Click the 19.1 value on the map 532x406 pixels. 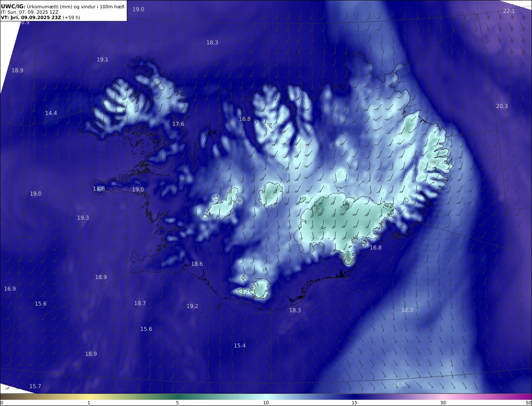tap(103, 59)
